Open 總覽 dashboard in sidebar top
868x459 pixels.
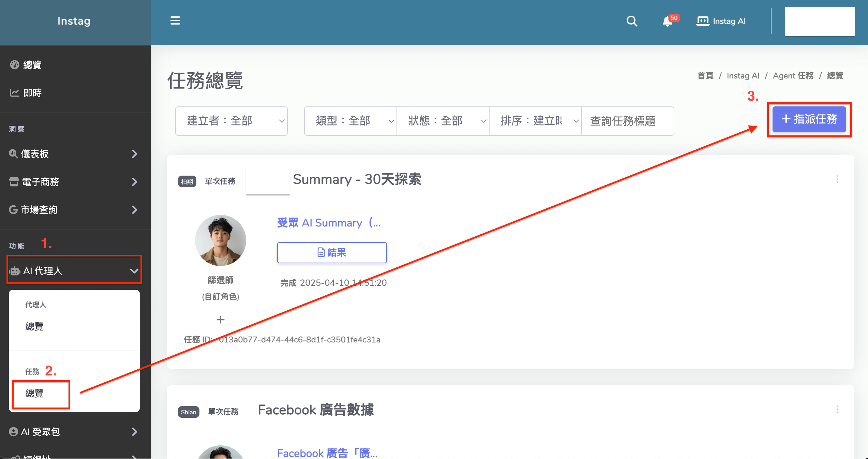[32, 65]
